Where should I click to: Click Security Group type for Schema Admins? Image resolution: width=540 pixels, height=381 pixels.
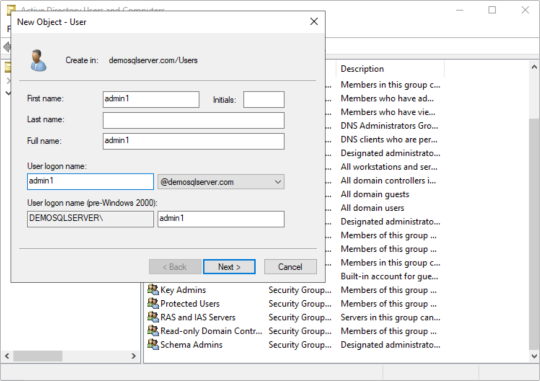(300, 345)
